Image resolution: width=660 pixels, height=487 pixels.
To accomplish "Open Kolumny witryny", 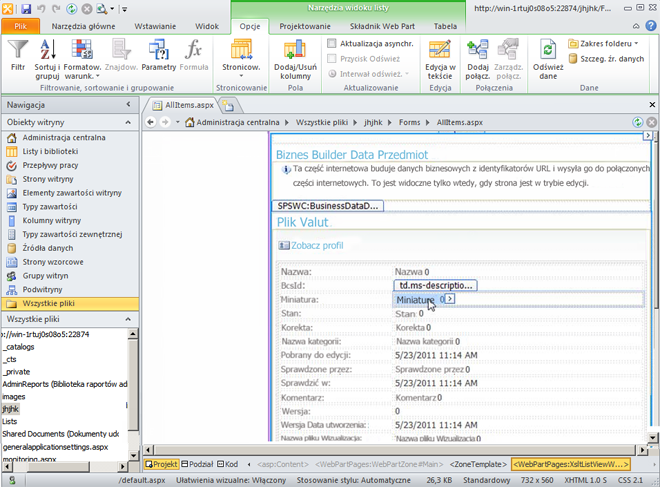I will click(x=51, y=221).
